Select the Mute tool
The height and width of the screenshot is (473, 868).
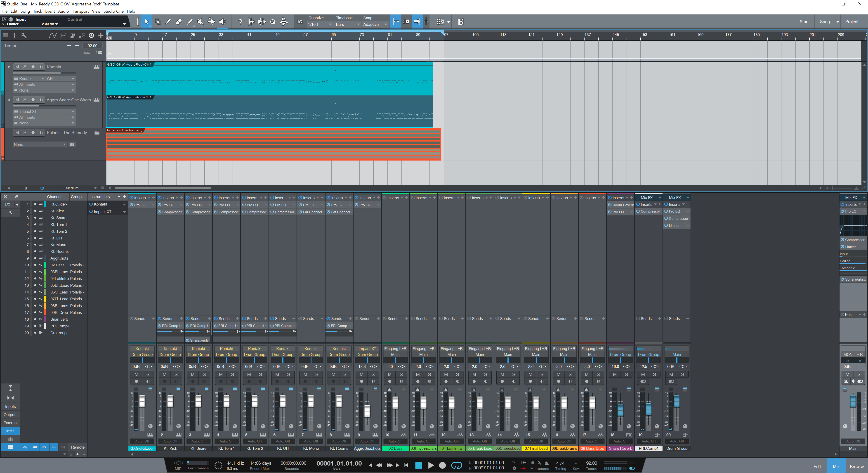coord(200,21)
